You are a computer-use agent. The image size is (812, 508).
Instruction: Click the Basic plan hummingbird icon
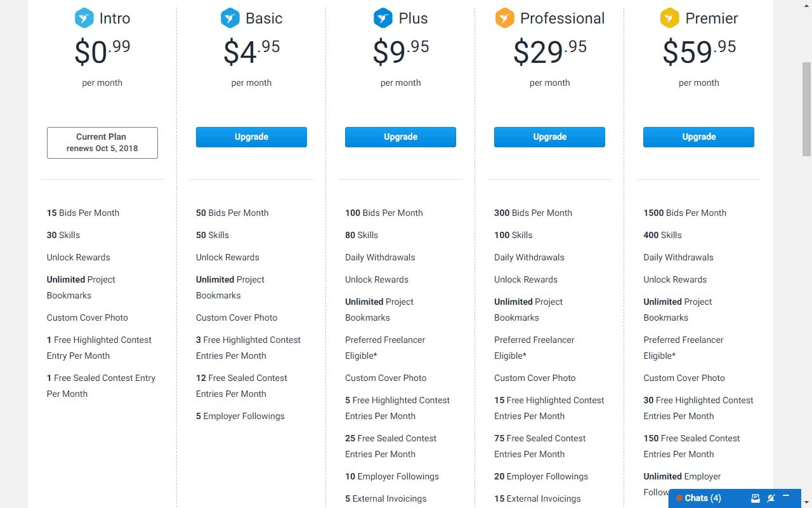[230, 18]
